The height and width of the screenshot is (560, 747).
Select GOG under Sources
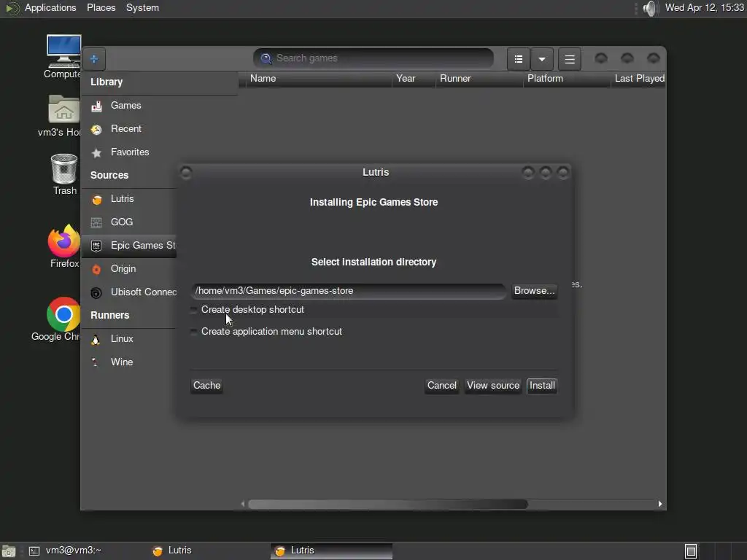pos(130,222)
